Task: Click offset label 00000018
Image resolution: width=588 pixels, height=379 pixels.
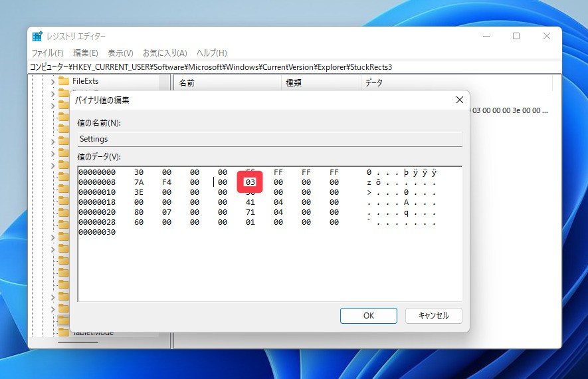Action: pyautogui.click(x=97, y=202)
